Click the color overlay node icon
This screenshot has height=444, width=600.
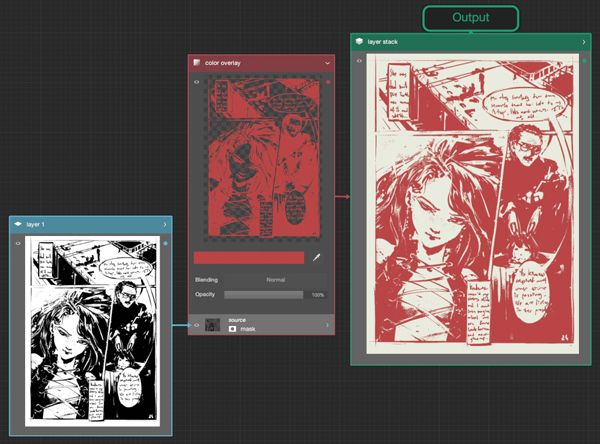197,62
